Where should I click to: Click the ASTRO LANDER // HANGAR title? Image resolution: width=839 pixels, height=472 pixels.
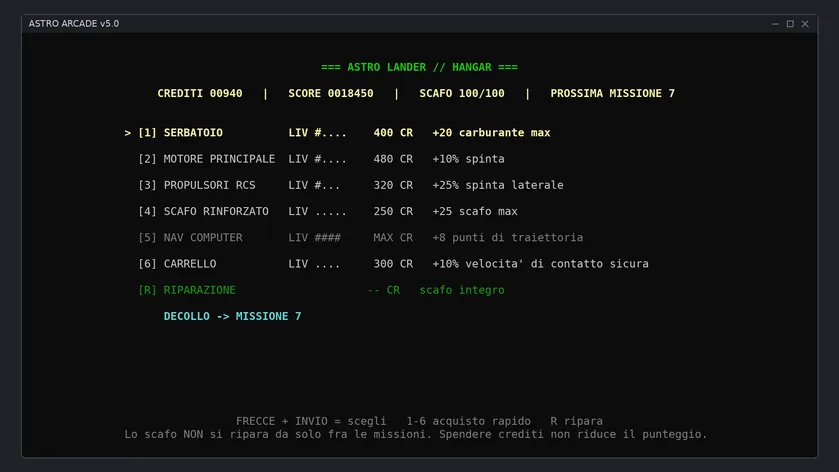tap(420, 67)
